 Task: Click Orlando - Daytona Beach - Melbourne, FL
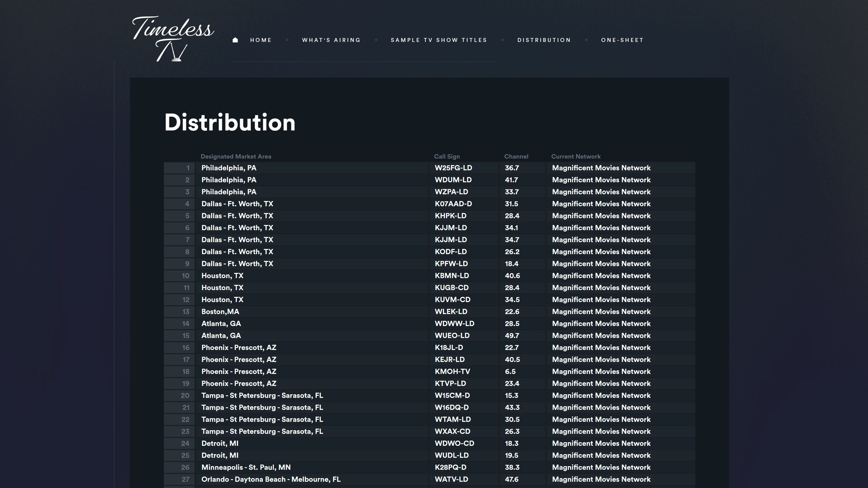pos(271,480)
